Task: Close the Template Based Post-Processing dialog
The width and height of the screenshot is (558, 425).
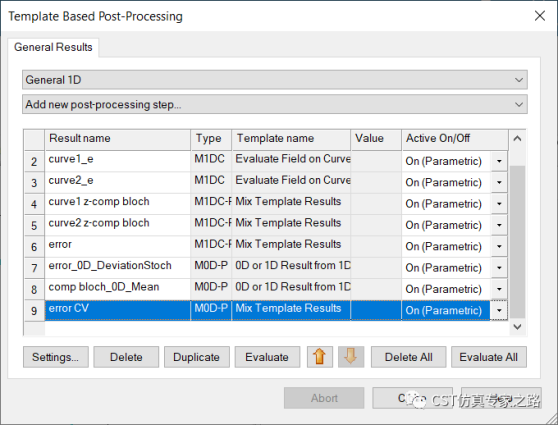Action: pos(539,16)
